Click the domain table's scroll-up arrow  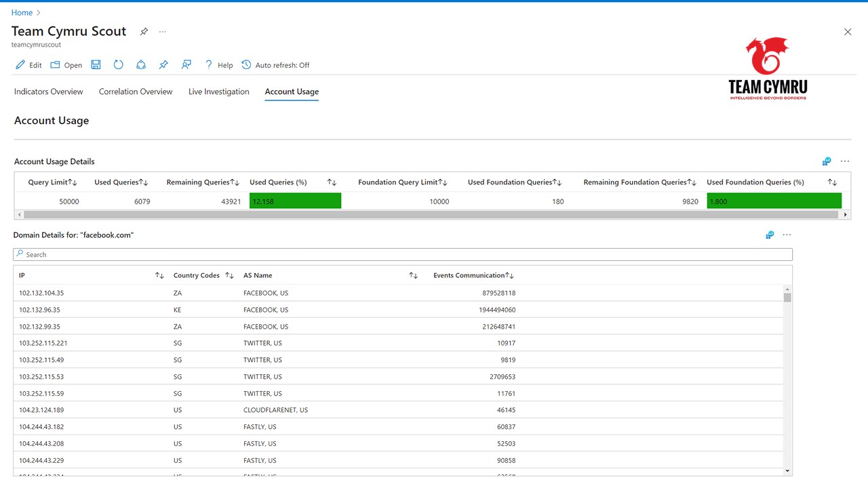coord(787,289)
